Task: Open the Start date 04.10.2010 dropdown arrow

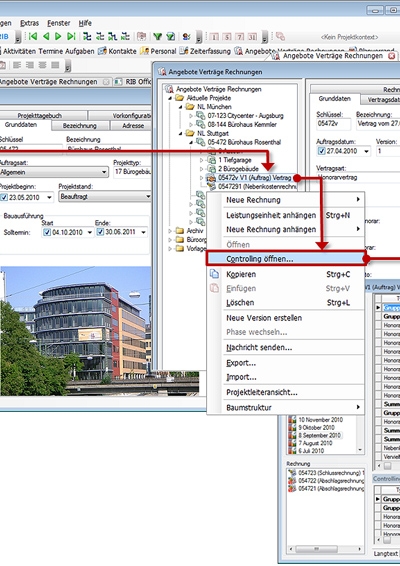Action: point(90,232)
